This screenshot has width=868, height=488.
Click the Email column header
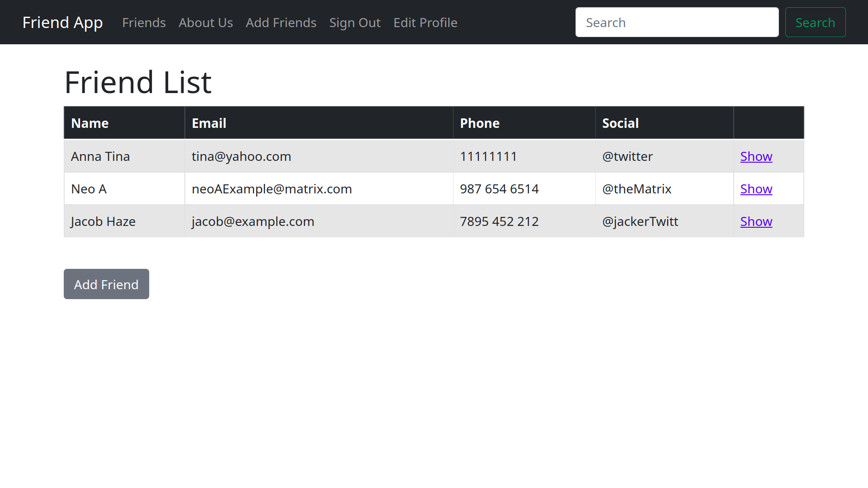[x=209, y=123]
